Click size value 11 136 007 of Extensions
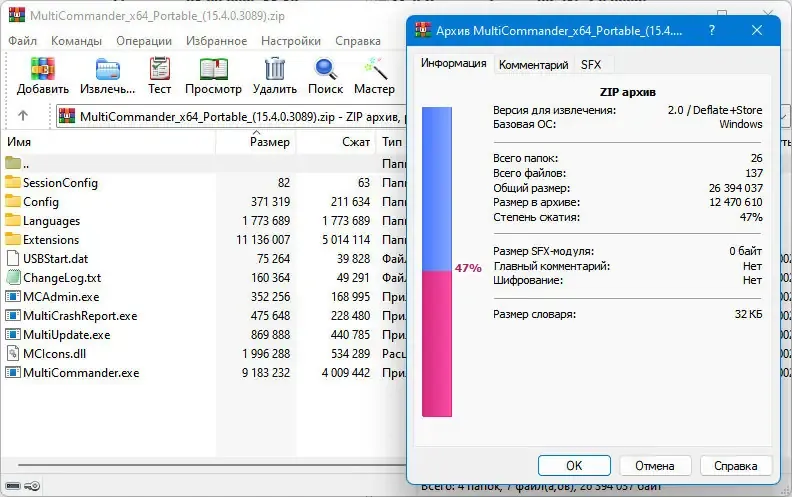 click(x=263, y=239)
